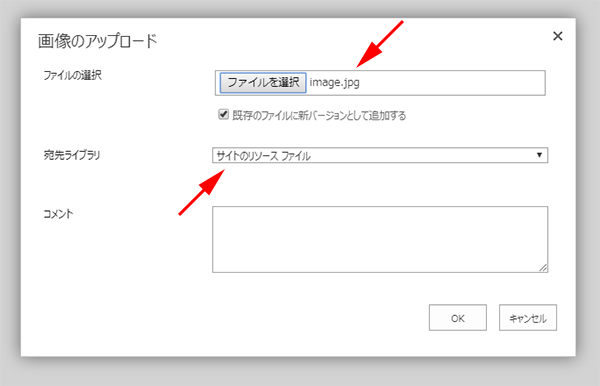Click the コメント textarea resize grip
This screenshot has height=386, width=600.
click(x=543, y=268)
